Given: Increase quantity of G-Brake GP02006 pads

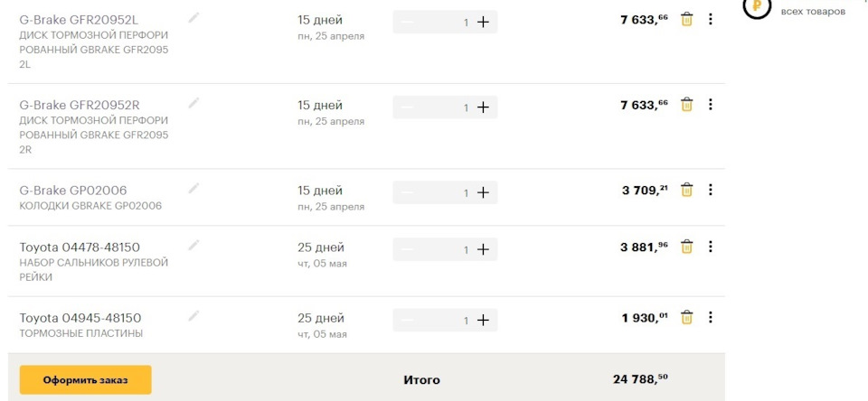Looking at the screenshot, I should [x=483, y=192].
